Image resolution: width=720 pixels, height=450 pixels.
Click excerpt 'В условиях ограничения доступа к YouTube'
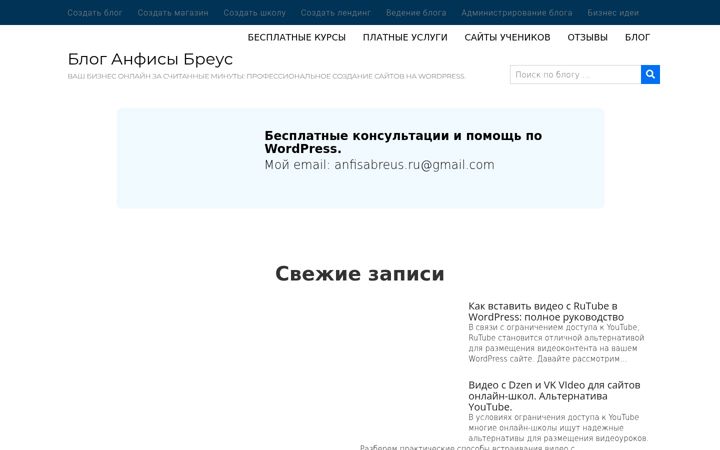pos(558,428)
